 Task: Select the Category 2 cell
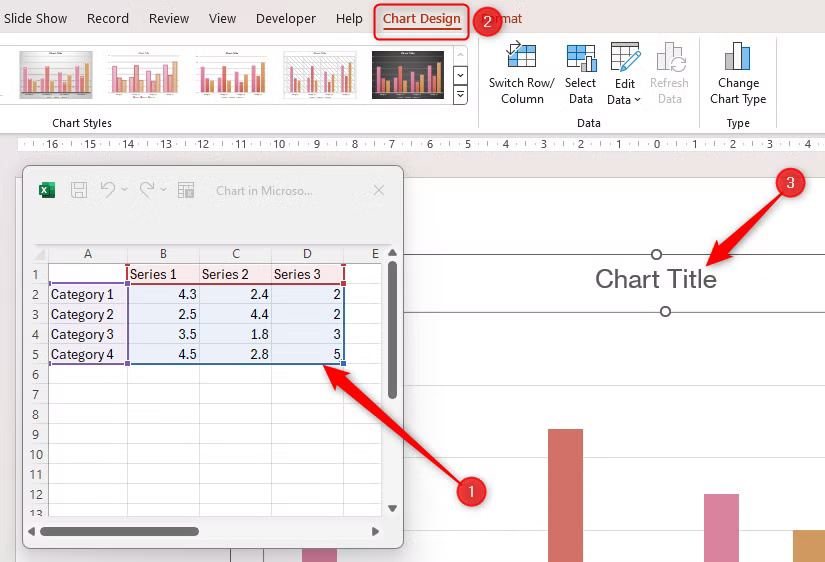(88, 314)
